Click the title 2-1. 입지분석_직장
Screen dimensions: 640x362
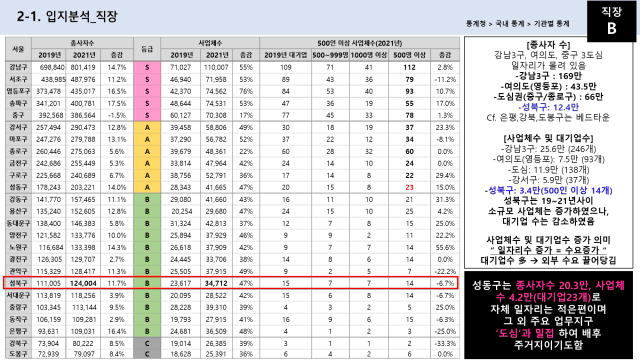[x=67, y=16]
